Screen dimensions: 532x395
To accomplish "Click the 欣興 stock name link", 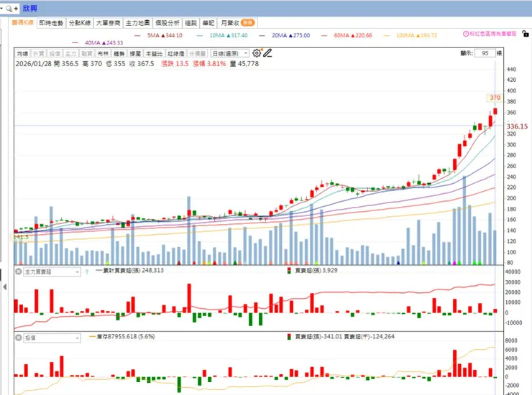I will (30, 9).
